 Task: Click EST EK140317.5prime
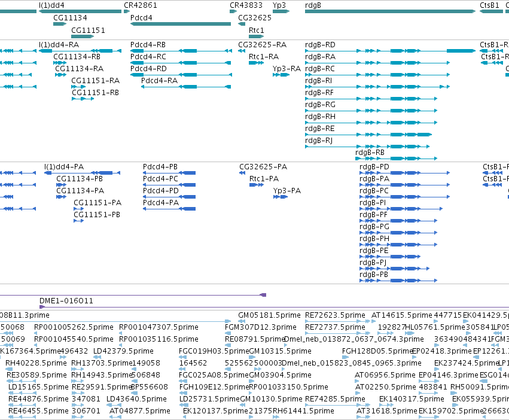[412, 398]
